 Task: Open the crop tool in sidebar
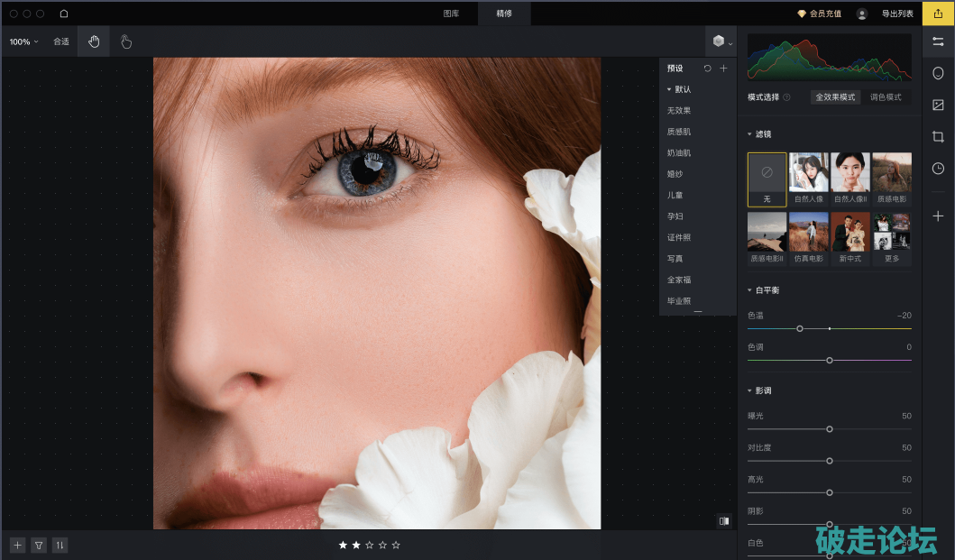[x=938, y=136]
